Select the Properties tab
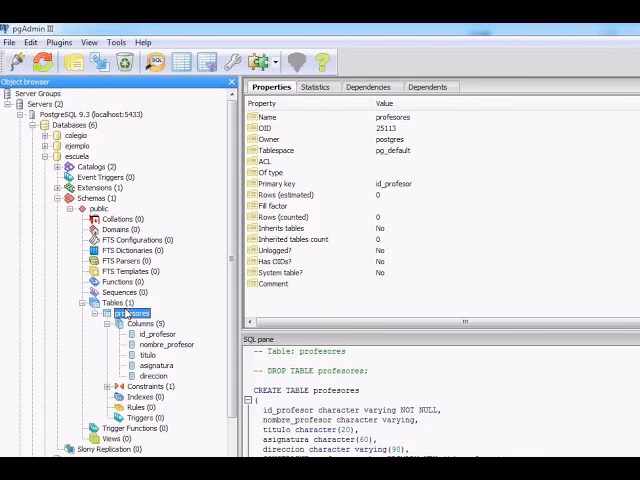The image size is (640, 480). (271, 87)
